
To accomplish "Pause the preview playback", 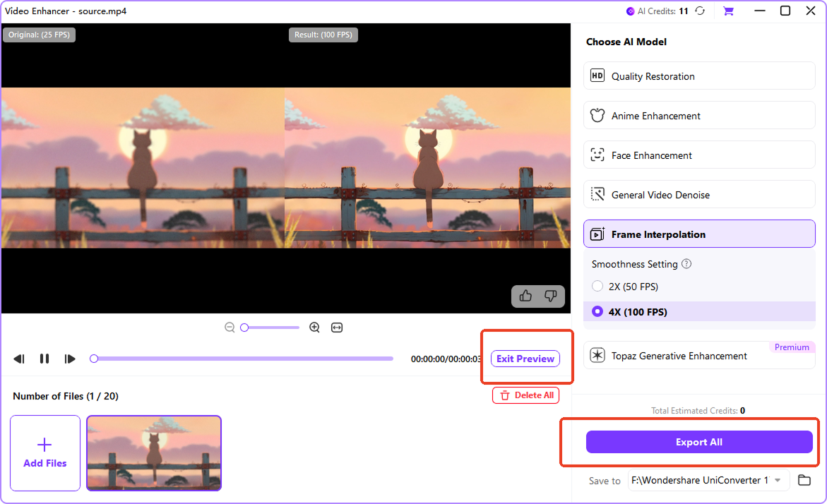I will [44, 359].
